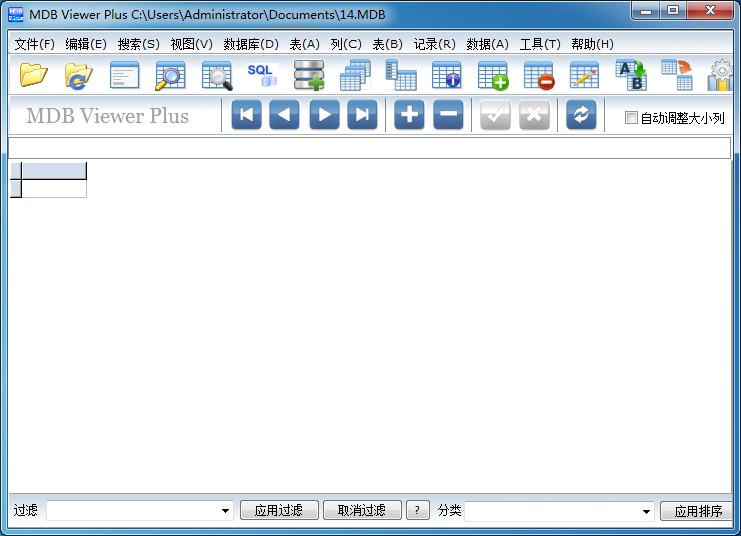The image size is (741, 536).
Task: Open the 文件(F) menu
Action: coord(35,44)
